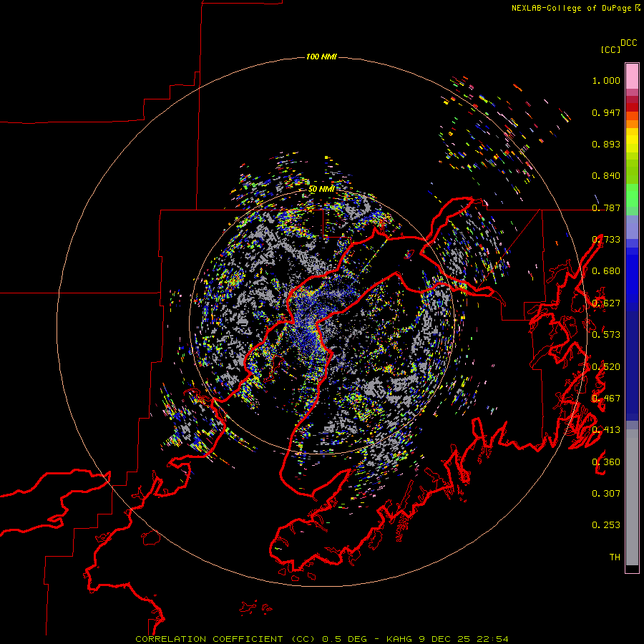Click the 0.627 legend value
Viewport: 644px width, 644px height.
(x=606, y=303)
